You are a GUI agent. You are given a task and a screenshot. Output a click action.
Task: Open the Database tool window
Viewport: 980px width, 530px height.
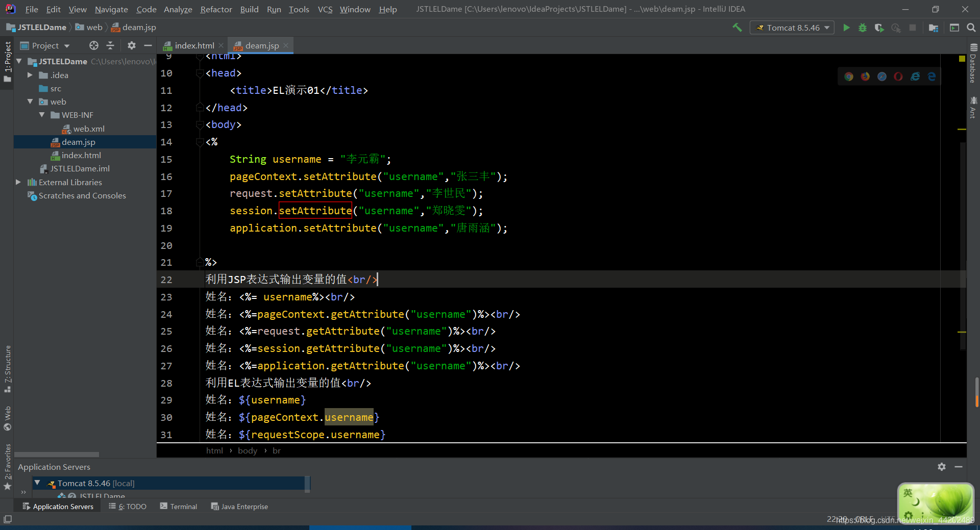(x=973, y=63)
